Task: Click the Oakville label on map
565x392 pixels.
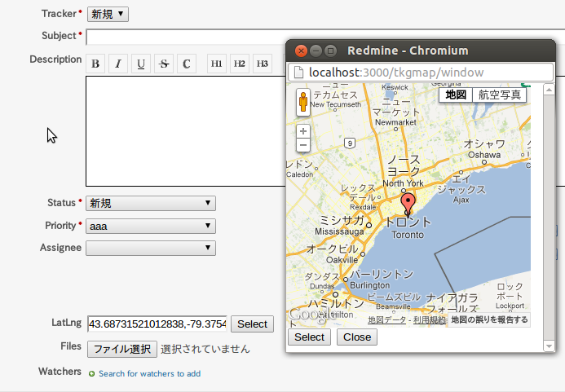Action: (342, 260)
